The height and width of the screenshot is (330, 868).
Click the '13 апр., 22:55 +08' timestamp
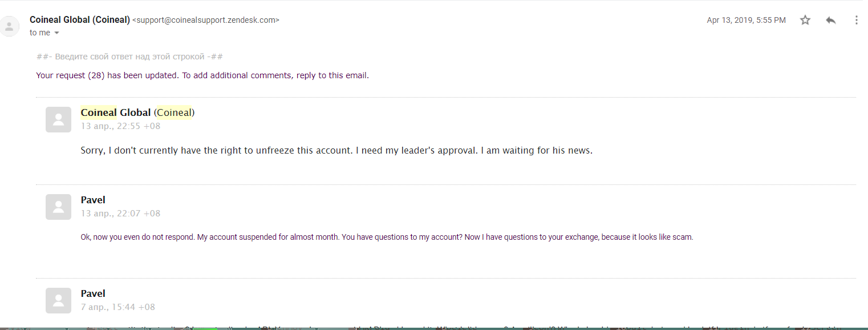(x=120, y=126)
